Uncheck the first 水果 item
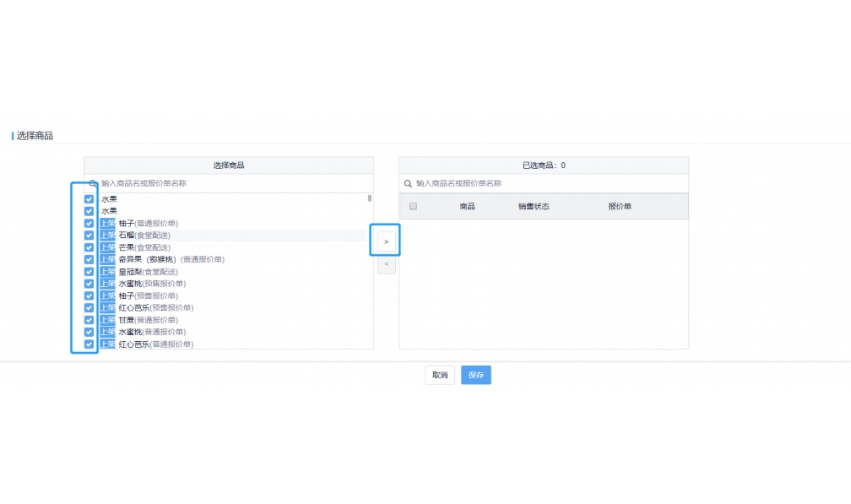Viewport: 851px width, 504px height. click(x=88, y=199)
